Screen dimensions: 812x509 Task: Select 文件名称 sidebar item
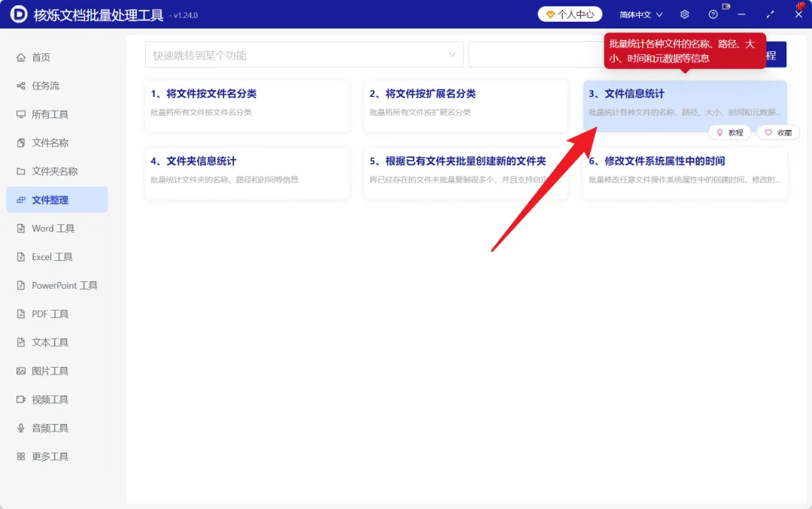[x=57, y=143]
